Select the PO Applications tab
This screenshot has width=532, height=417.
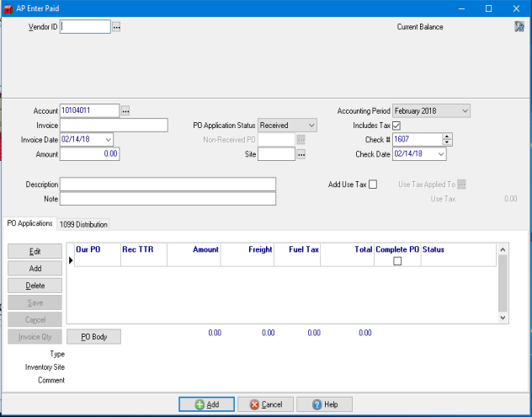click(x=29, y=223)
